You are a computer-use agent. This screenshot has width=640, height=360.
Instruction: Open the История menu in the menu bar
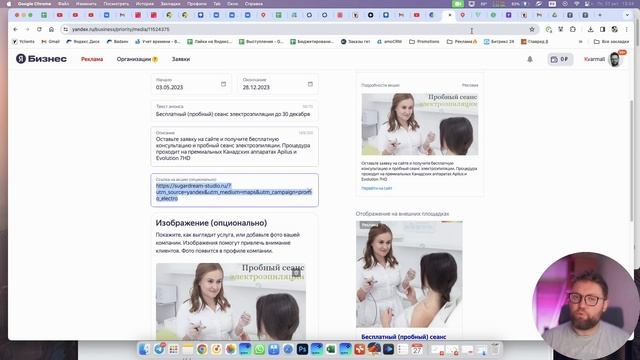tap(144, 4)
